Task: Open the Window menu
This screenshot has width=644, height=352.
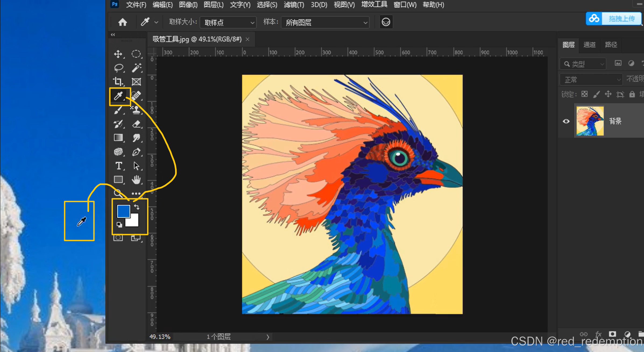Action: coord(405,5)
